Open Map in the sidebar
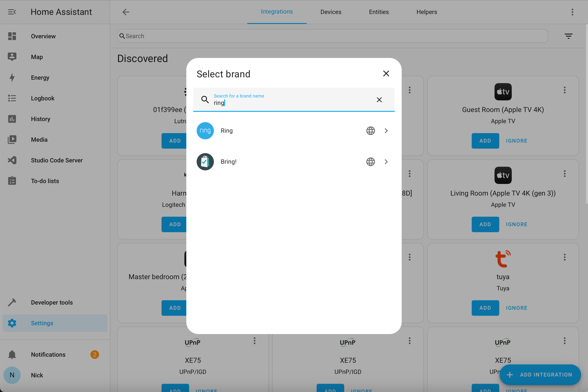The width and height of the screenshot is (588, 392). point(55,57)
